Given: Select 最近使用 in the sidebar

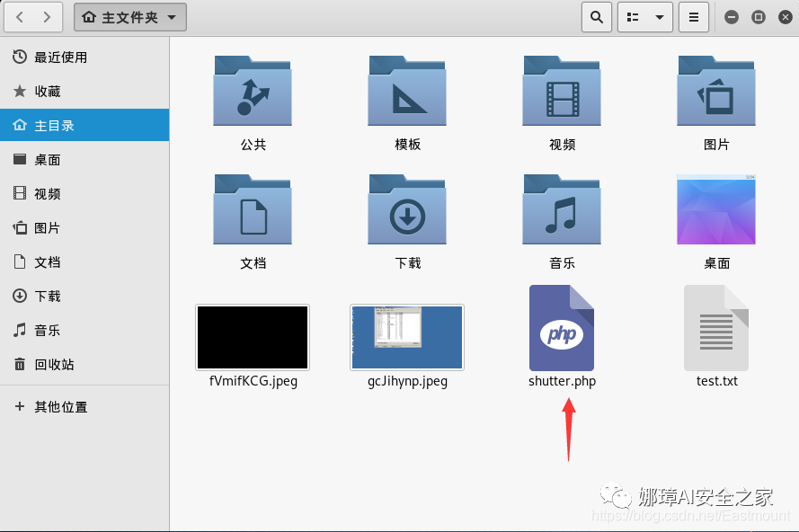Looking at the screenshot, I should pos(84,58).
